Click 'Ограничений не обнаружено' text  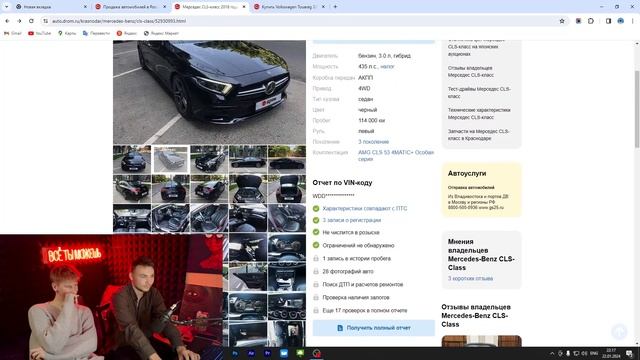click(358, 245)
